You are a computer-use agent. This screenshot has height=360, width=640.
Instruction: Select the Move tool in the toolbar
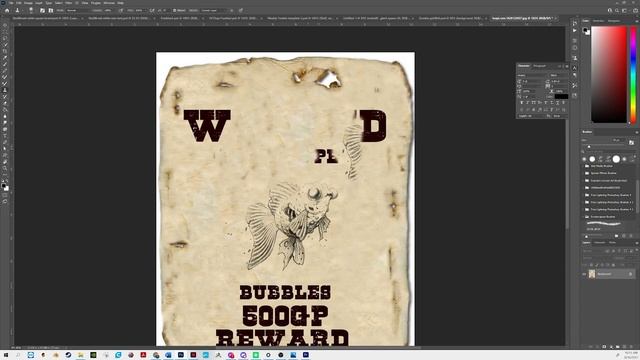[5, 25]
